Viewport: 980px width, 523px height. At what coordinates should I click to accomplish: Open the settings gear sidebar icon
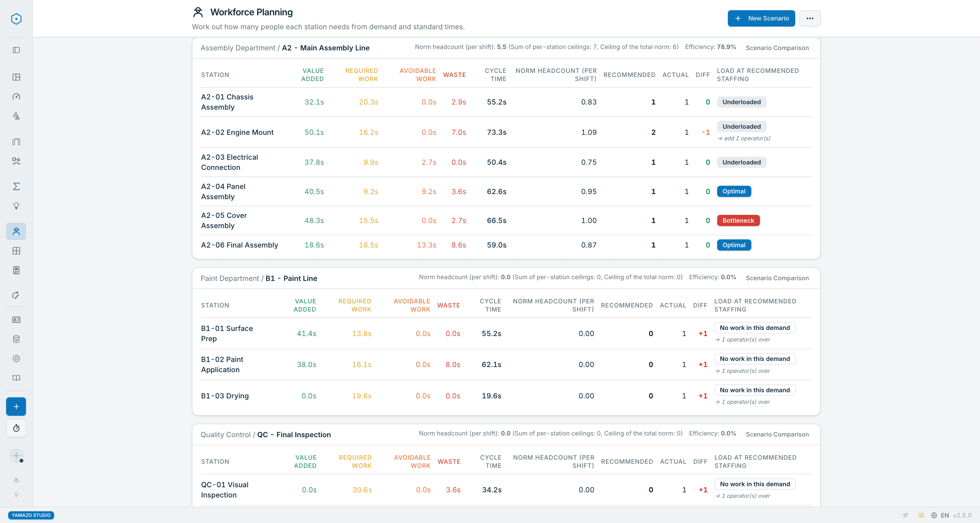tap(16, 358)
